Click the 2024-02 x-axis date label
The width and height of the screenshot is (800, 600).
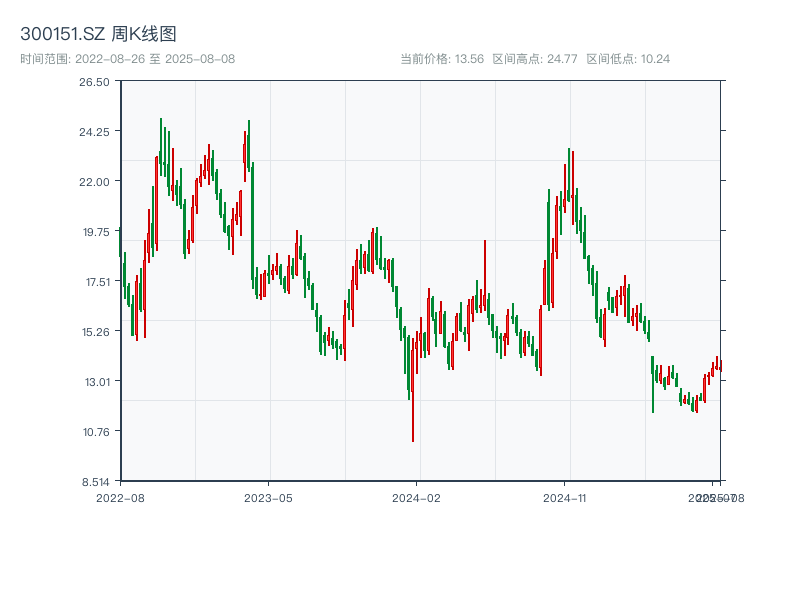[x=416, y=497]
